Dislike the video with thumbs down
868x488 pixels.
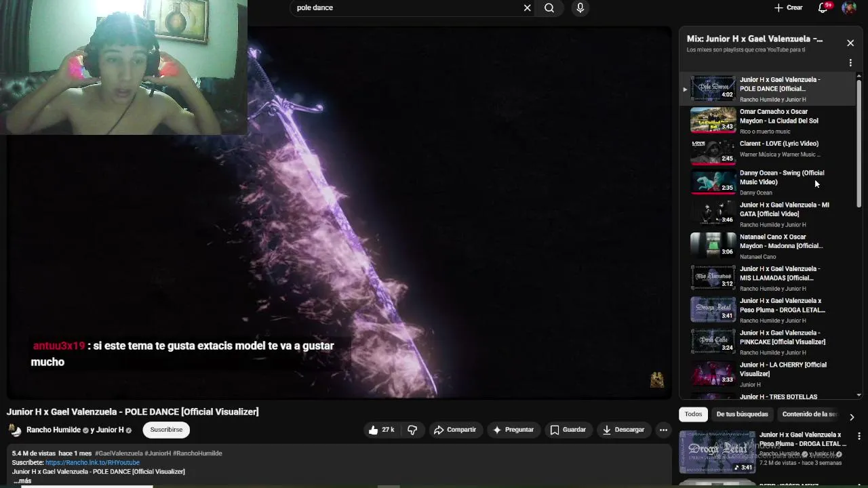[x=412, y=430]
